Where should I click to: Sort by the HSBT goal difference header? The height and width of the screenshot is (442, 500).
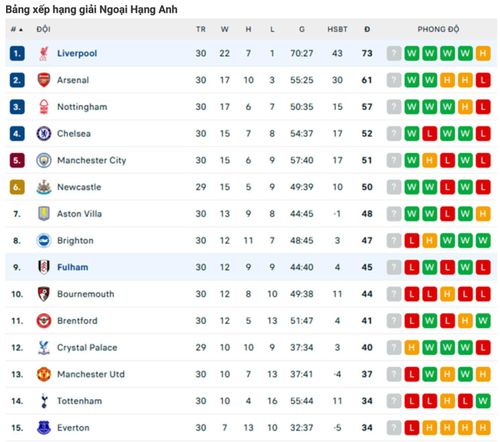(337, 29)
